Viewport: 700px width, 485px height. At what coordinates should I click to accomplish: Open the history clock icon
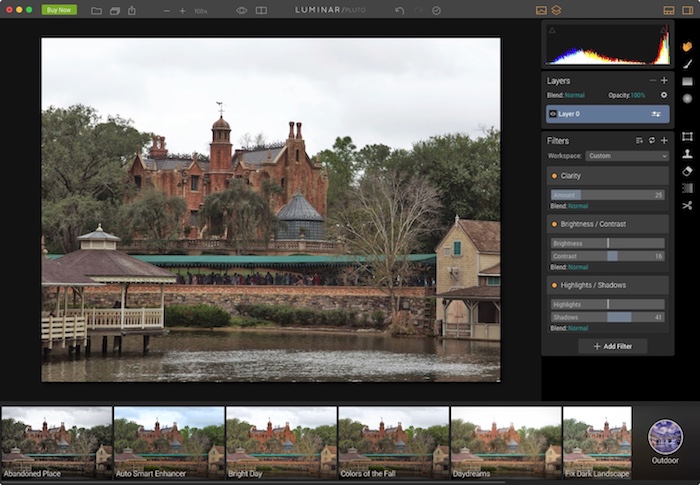click(436, 10)
